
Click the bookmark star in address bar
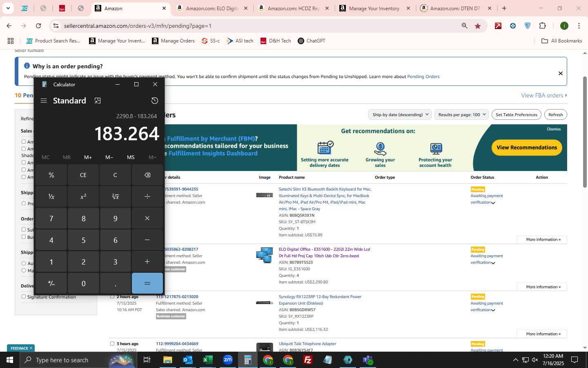(478, 26)
